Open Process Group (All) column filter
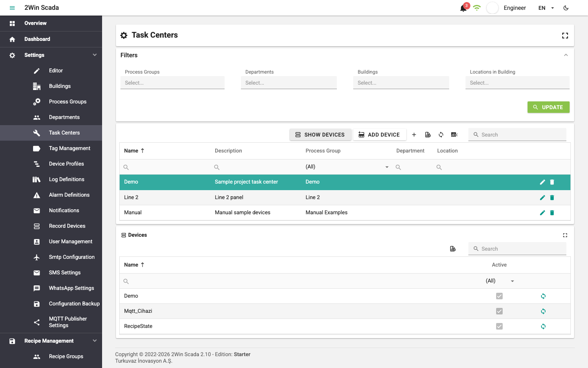Image resolution: width=588 pixels, height=368 pixels. (347, 167)
